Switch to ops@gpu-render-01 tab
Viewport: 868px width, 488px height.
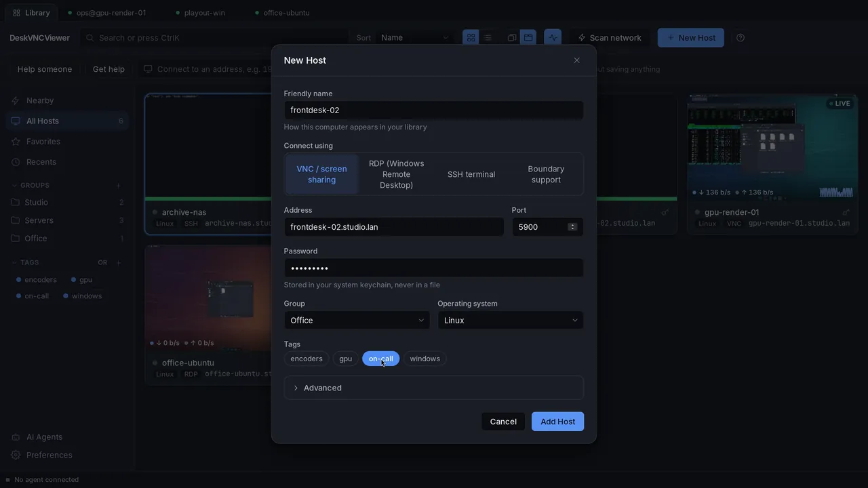pyautogui.click(x=107, y=13)
